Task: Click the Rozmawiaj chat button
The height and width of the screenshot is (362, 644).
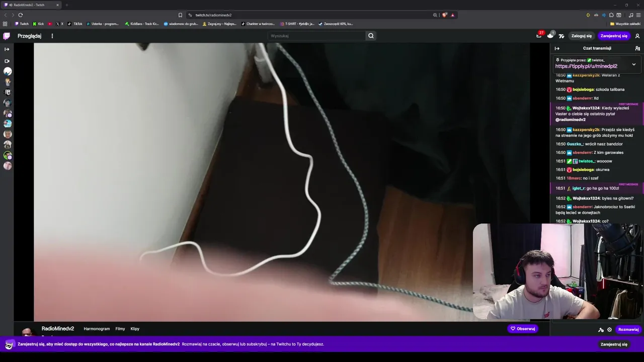Action: (628, 330)
